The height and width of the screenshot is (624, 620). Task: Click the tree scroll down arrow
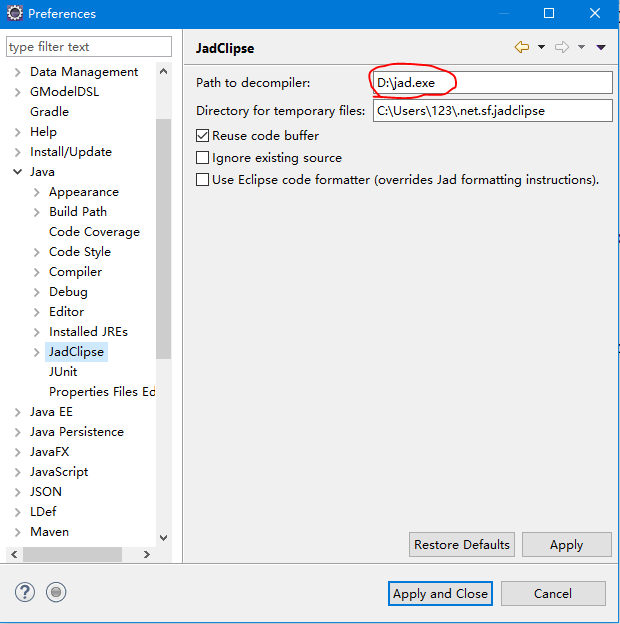(163, 538)
